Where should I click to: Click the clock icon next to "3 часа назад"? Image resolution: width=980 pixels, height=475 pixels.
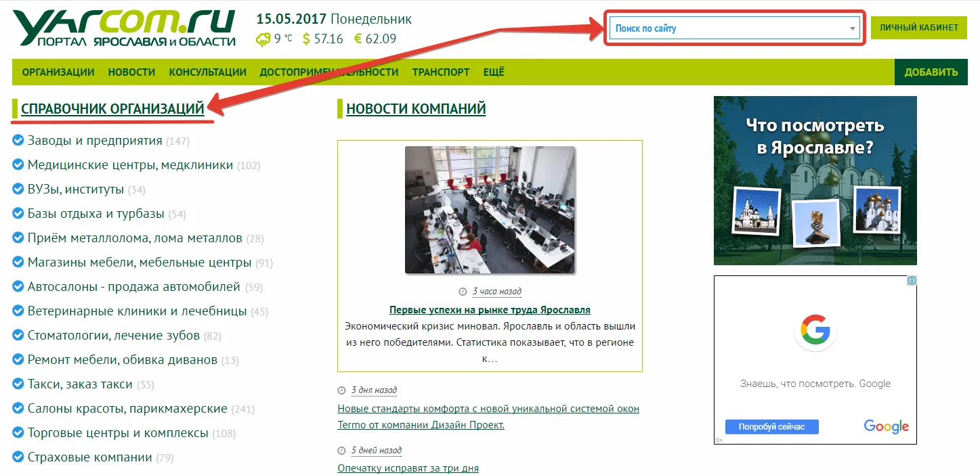(x=463, y=292)
